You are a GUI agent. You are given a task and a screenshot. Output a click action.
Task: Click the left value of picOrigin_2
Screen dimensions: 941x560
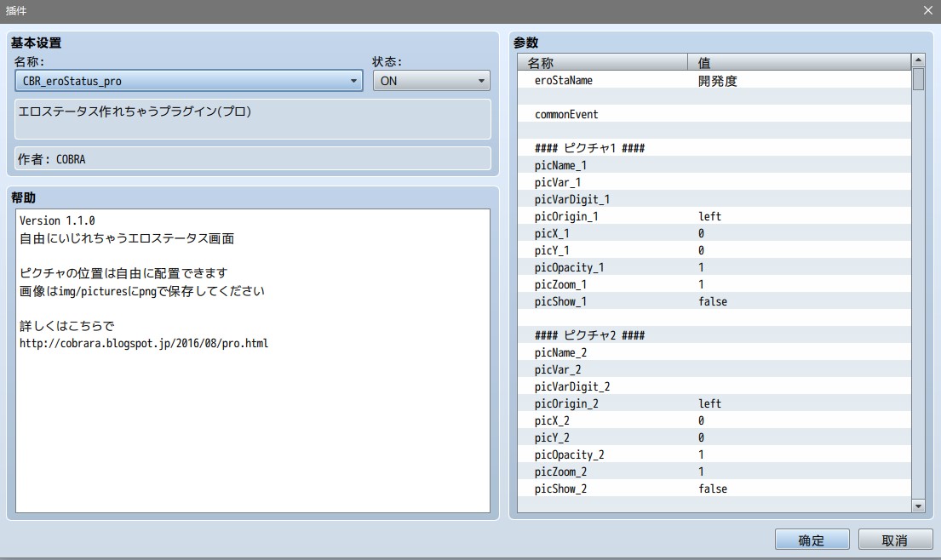tap(709, 403)
